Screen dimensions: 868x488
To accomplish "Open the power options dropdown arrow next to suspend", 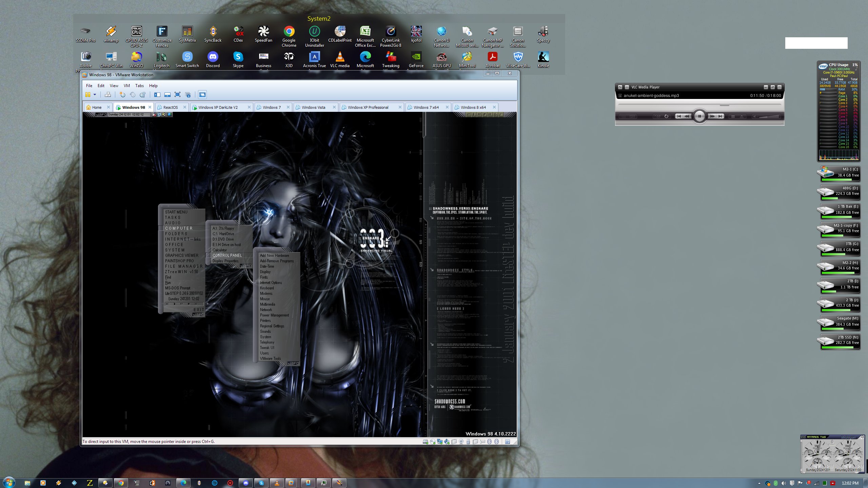I will [x=95, y=95].
